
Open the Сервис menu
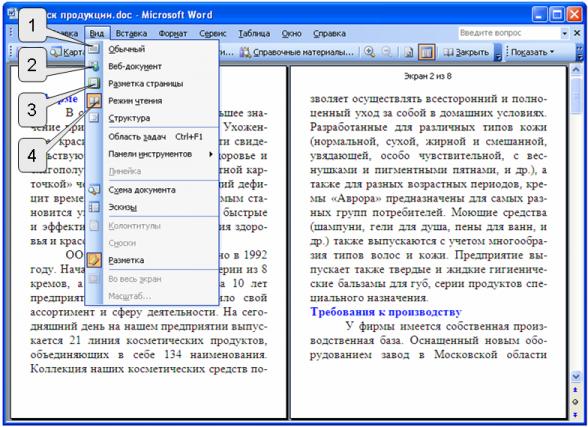pos(213,33)
